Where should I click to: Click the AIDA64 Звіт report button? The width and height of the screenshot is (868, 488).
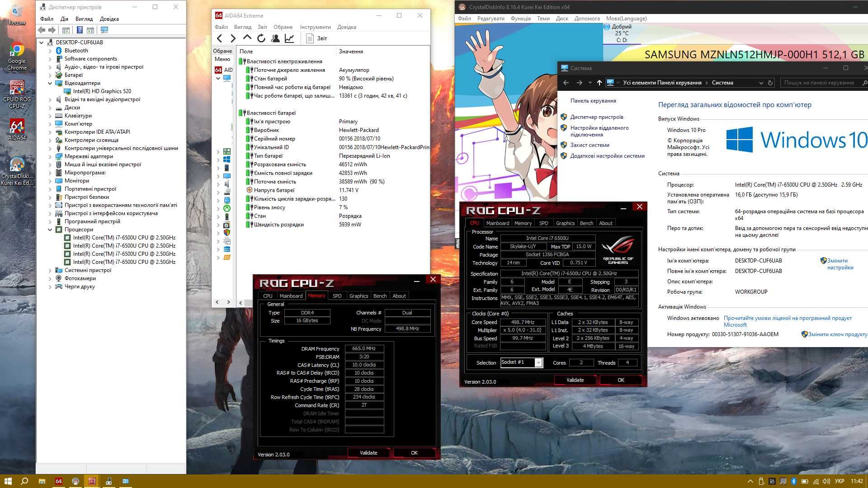[316, 38]
